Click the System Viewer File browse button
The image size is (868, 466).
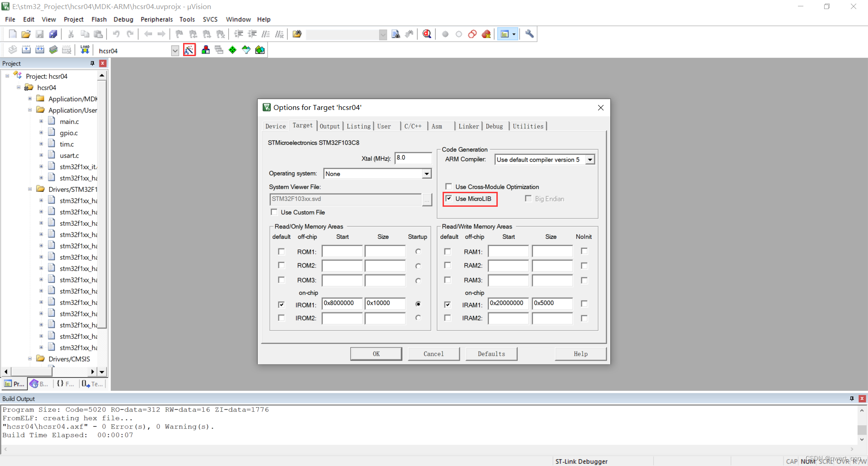pos(427,199)
